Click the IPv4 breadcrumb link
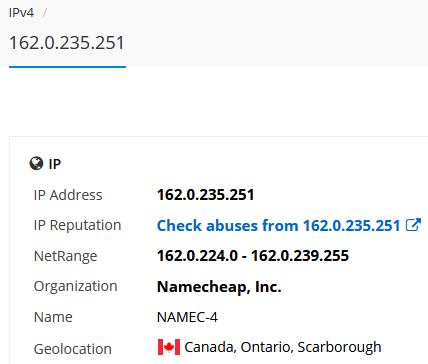 (x=21, y=13)
